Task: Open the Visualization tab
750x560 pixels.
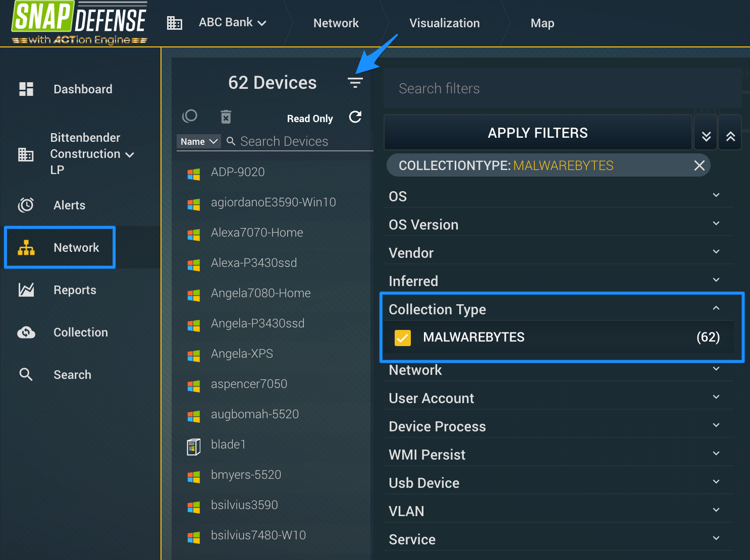Action: 445,23
